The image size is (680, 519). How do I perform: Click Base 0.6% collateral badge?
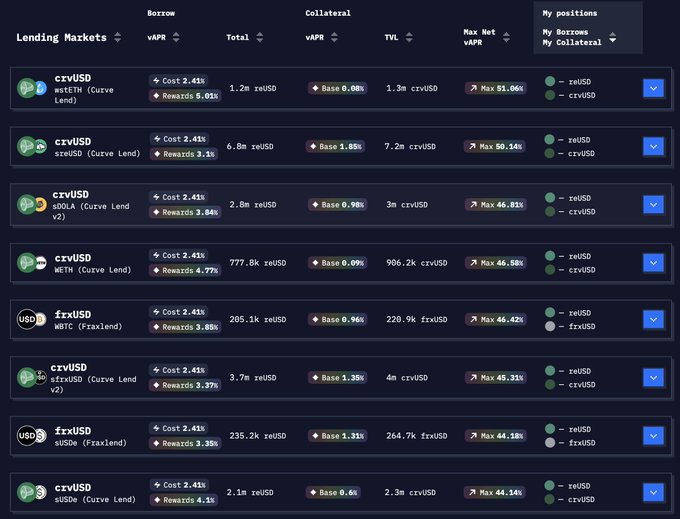click(x=333, y=493)
